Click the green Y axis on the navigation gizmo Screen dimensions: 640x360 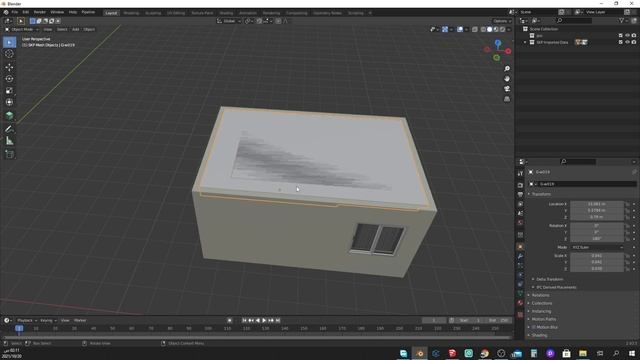coord(496,58)
